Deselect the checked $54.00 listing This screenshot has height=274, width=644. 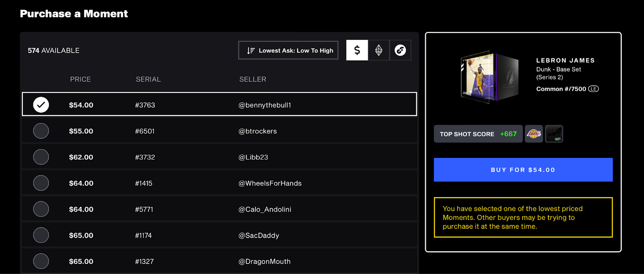tap(41, 105)
